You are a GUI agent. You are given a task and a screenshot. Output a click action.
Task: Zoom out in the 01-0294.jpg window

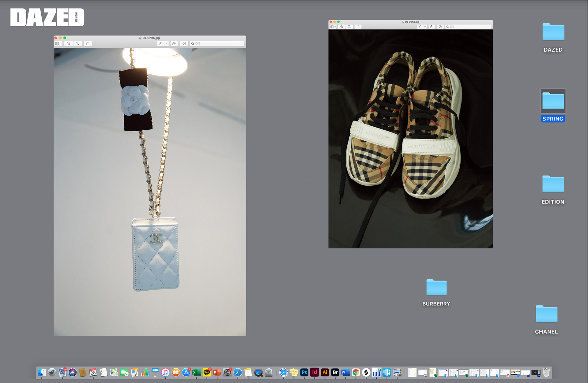coord(69,44)
